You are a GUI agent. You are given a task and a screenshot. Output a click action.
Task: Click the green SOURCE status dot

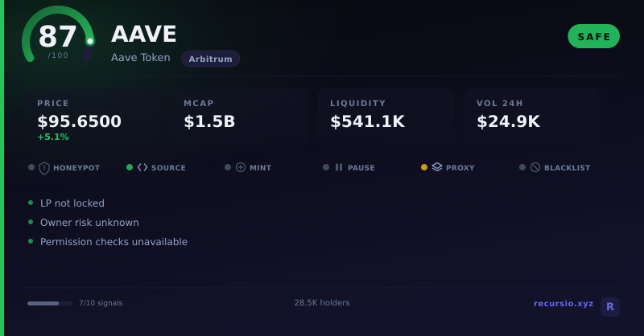point(130,167)
